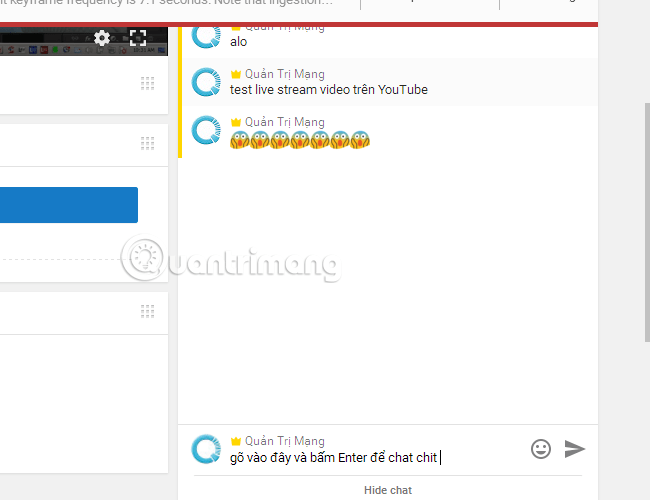Screen dimensions: 650x500
Task: Click the grid handle on the first card
Action: (148, 84)
